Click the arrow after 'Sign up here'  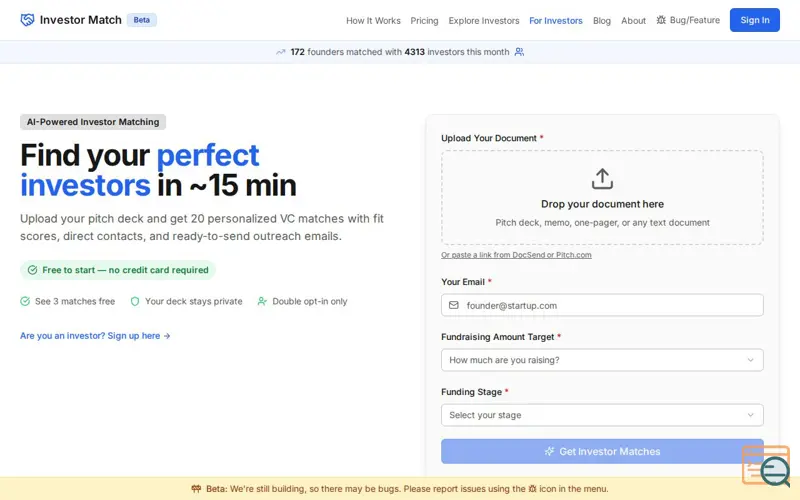(x=167, y=336)
